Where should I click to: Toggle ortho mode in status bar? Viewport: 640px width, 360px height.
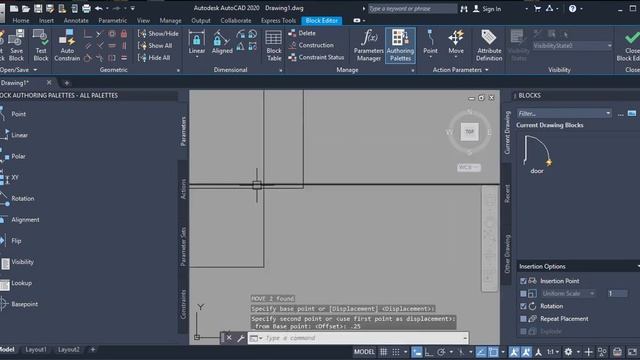click(429, 352)
